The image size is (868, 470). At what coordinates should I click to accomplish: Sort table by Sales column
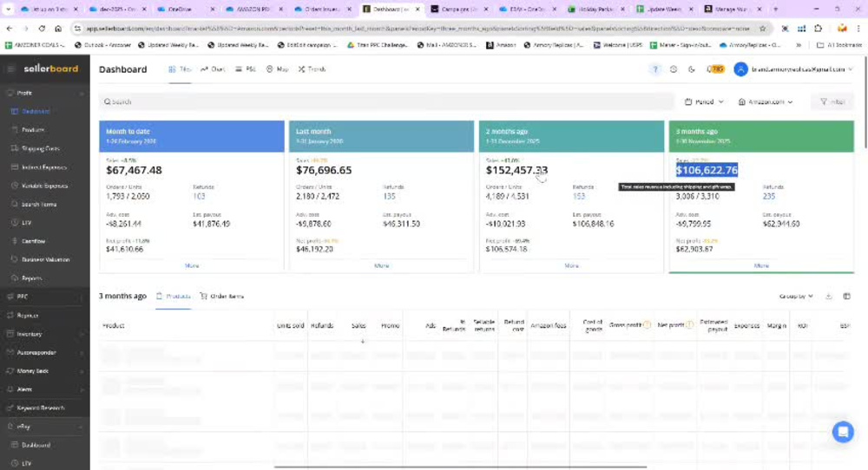[358, 326]
